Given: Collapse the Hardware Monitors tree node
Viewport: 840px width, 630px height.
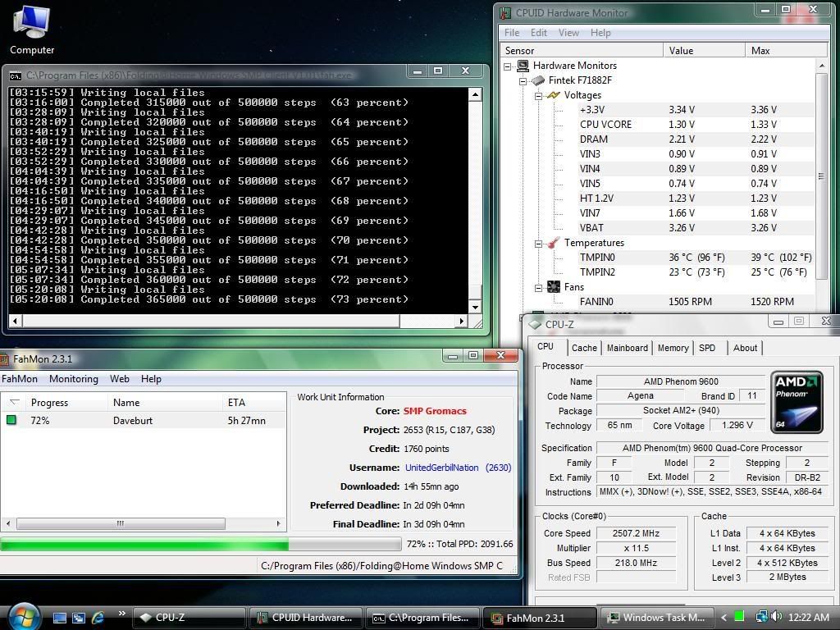Looking at the screenshot, I should 507,66.
